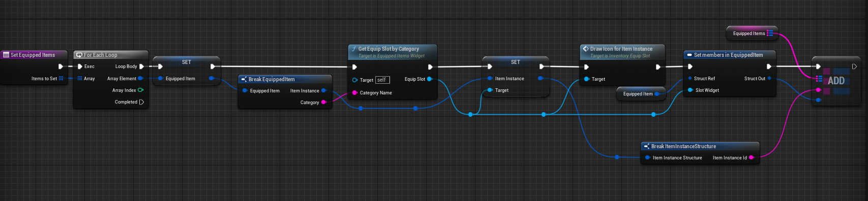The width and height of the screenshot is (868, 201).
Task: Click the Struct Out output pin
Action: point(769,78)
